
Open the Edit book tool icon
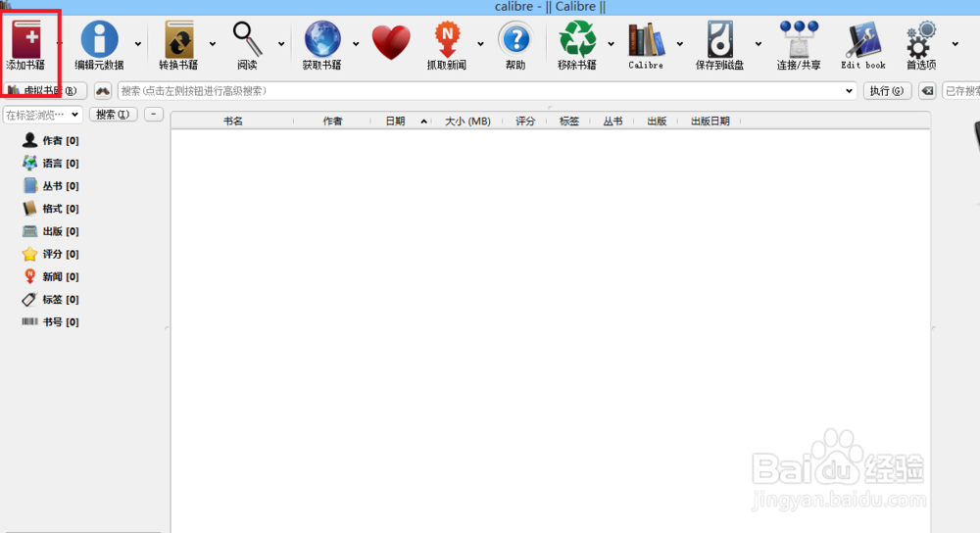click(863, 40)
